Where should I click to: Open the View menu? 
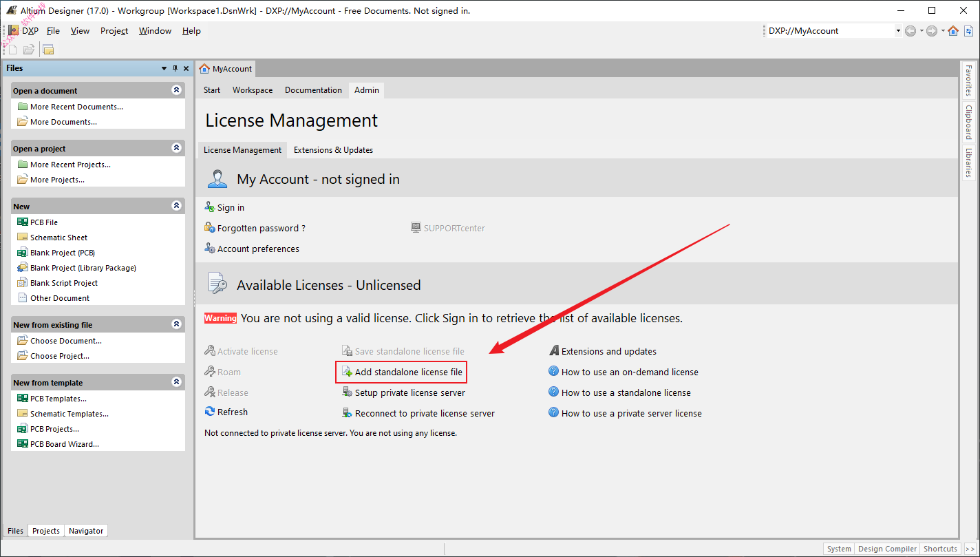click(80, 31)
